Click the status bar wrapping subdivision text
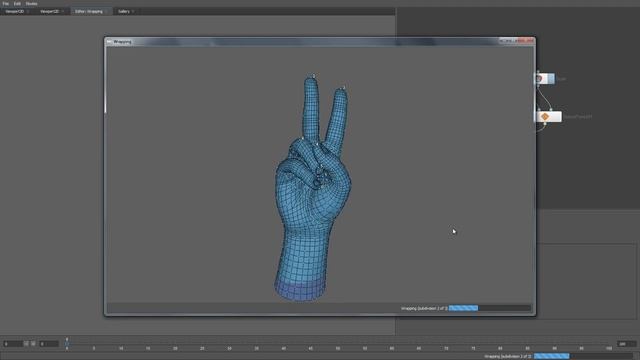The image size is (640, 360). click(x=508, y=356)
